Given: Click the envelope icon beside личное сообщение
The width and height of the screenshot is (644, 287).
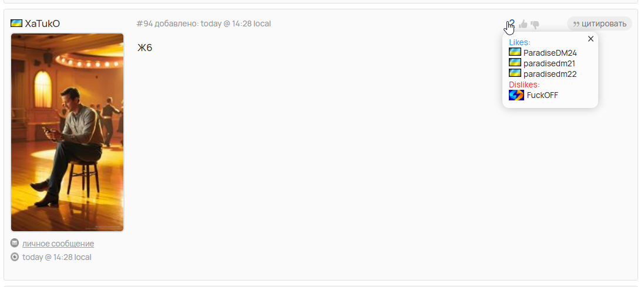Looking at the screenshot, I should point(15,243).
